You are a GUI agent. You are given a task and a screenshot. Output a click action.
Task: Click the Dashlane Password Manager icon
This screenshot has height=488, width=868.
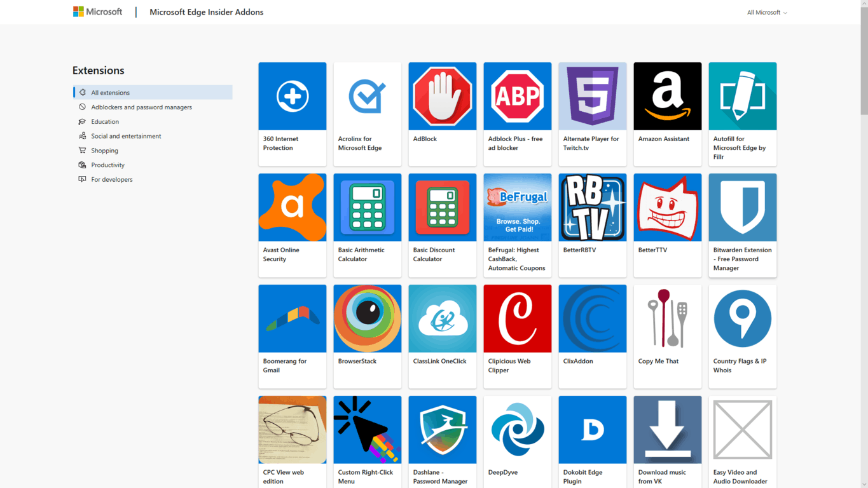tap(442, 430)
